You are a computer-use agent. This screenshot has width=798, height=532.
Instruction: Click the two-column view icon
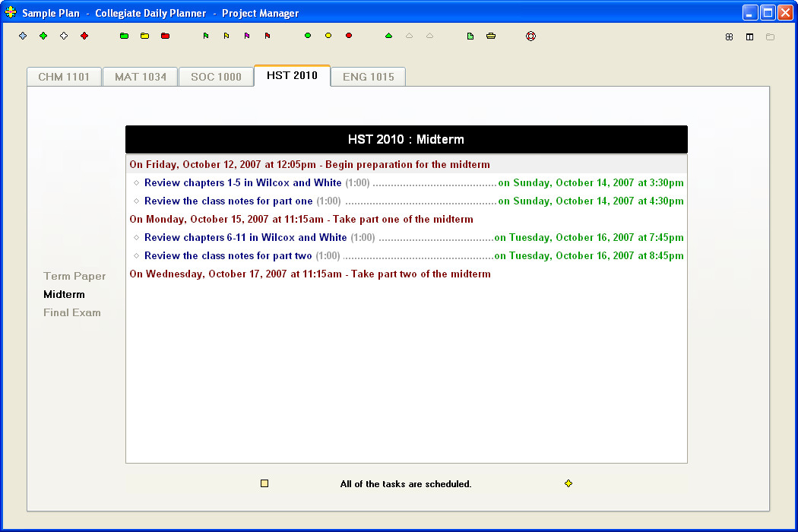(x=749, y=36)
